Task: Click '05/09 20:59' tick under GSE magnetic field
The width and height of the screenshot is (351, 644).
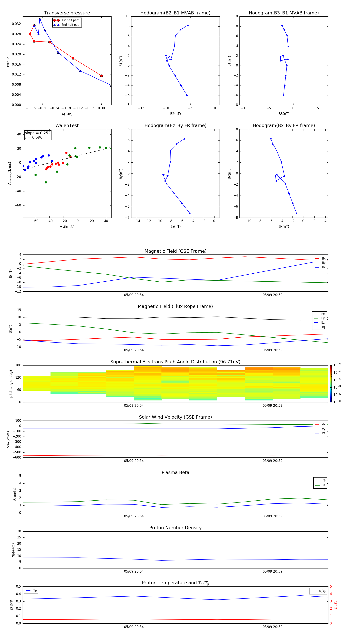Action: coord(273,295)
